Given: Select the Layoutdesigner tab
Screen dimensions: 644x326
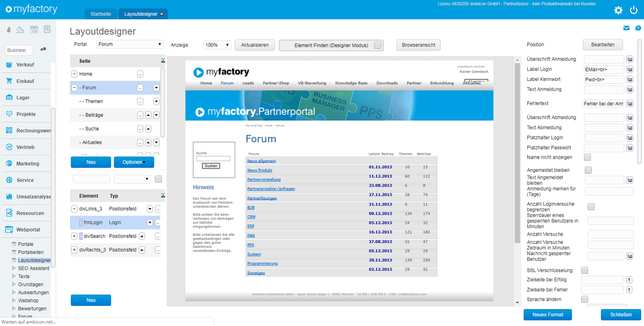Looking at the screenshot, I should [x=141, y=14].
